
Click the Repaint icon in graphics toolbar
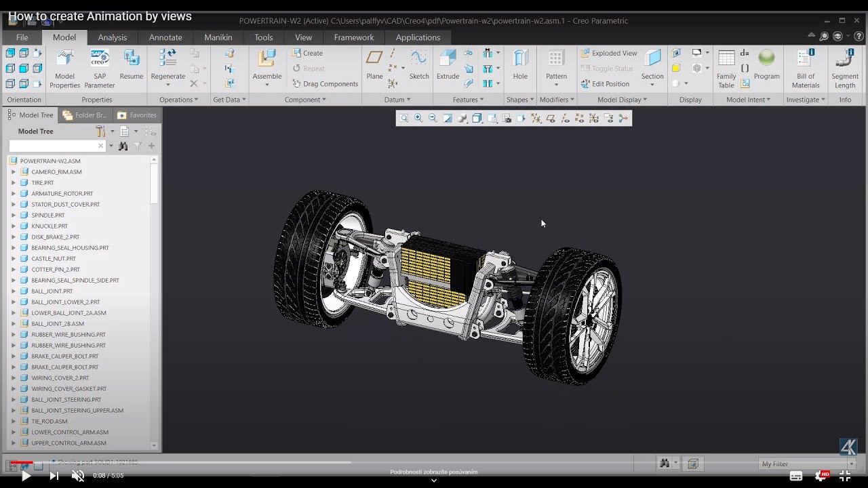pos(448,119)
